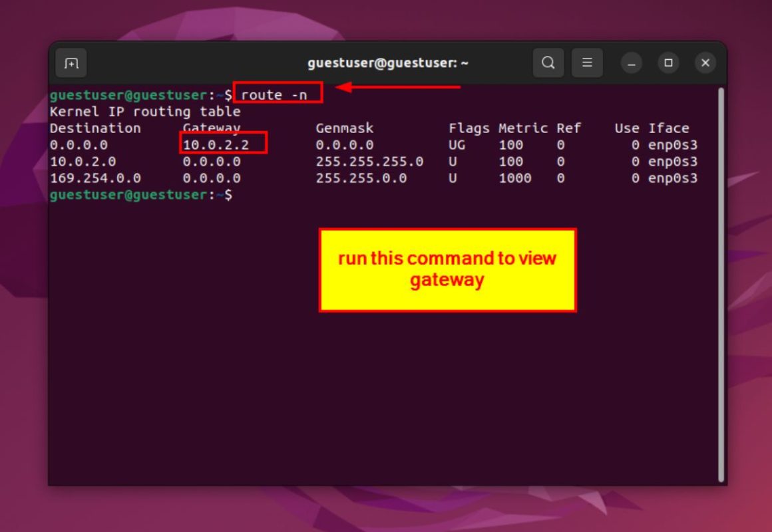Image resolution: width=772 pixels, height=532 pixels.
Task: Click the terminal search icon
Action: (548, 63)
